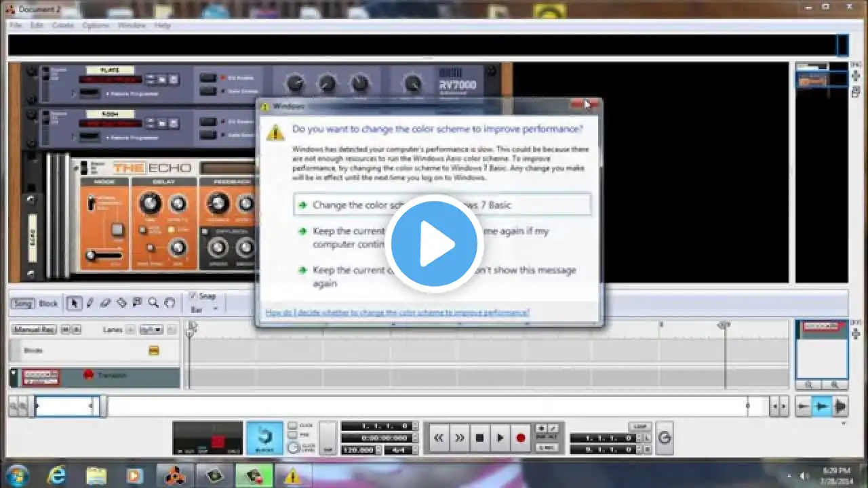The width and height of the screenshot is (868, 488).
Task: Click the system tray volume icon
Action: (x=804, y=476)
